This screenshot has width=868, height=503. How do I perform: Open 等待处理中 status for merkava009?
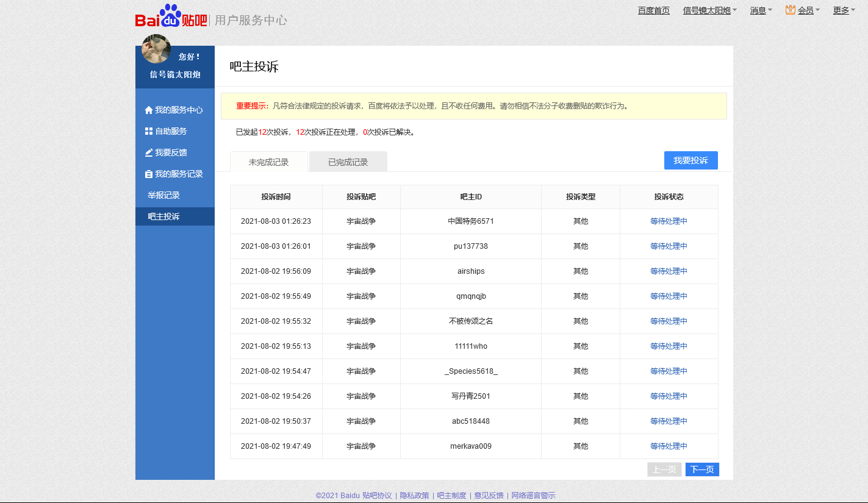669,446
